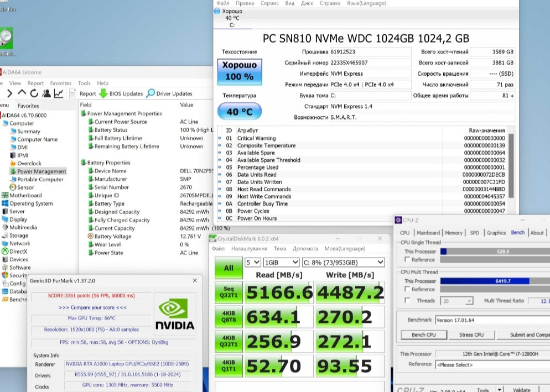Click the graph icon in AIDA64 toolbar

click(59, 92)
